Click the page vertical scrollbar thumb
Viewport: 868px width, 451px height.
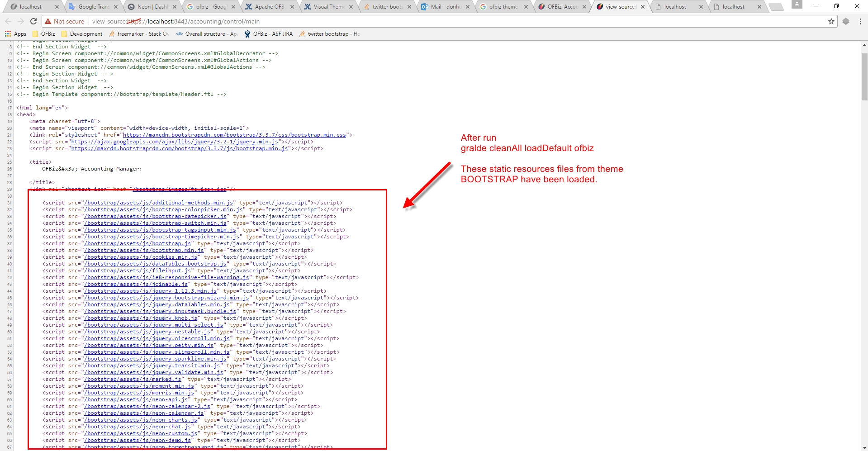coord(864,77)
